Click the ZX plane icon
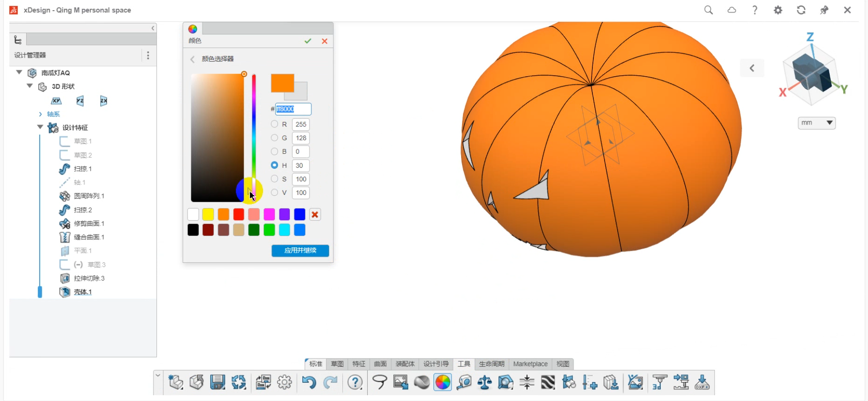This screenshot has width=868, height=401. pos(104,101)
